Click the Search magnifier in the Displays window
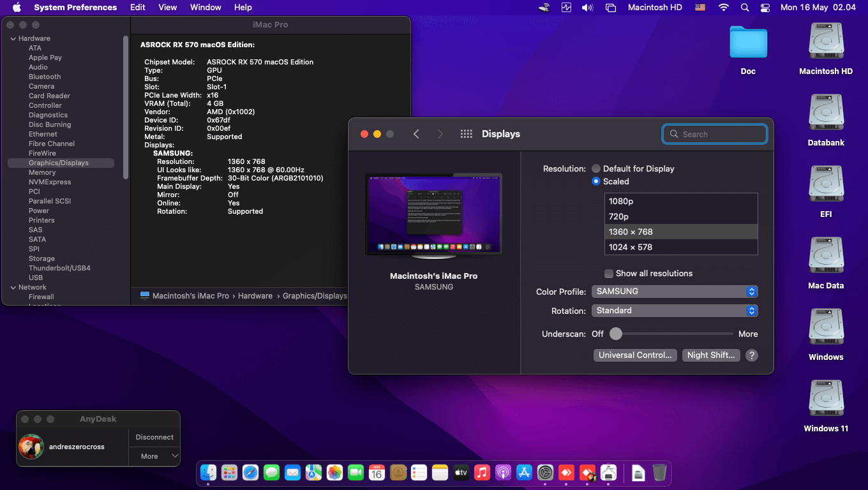Screen dimensions: 868x490 (x=674, y=134)
